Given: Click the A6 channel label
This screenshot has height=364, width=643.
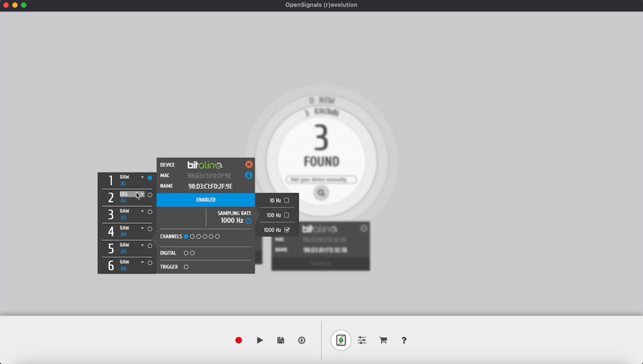Looking at the screenshot, I should (123, 269).
